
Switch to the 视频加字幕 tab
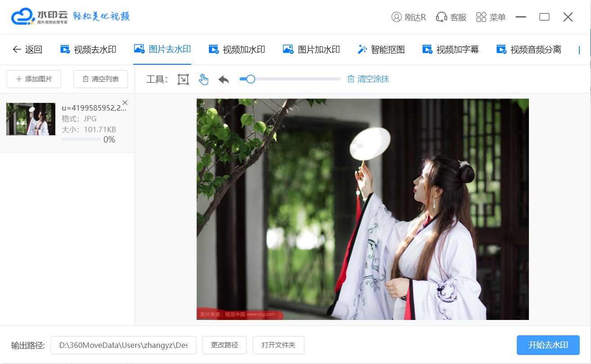(x=451, y=49)
